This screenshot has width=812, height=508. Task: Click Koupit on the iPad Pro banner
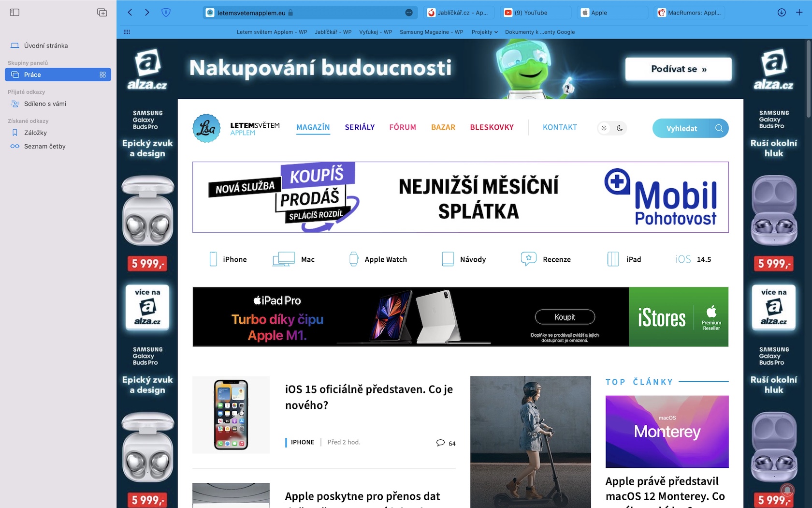tap(565, 317)
